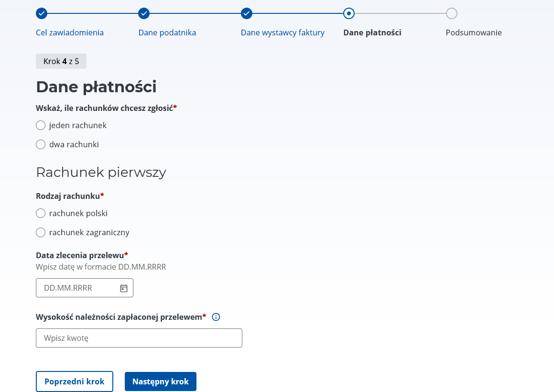Click the checkmark circle above Cel zawiadomienia
This screenshot has width=554, height=392.
point(41,13)
